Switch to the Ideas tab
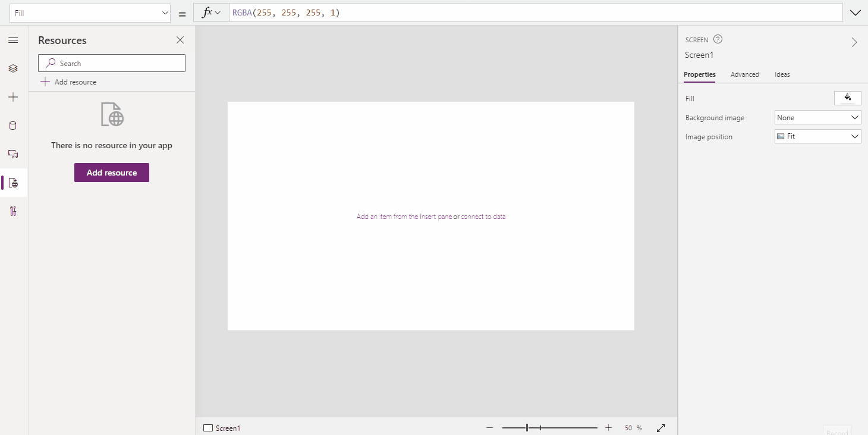The height and width of the screenshot is (435, 868). click(782, 74)
